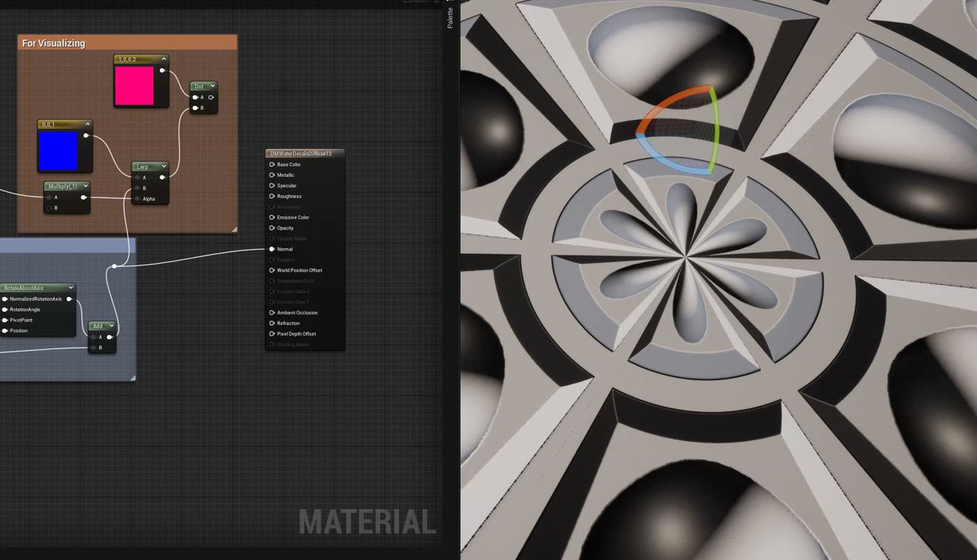Click the Roughness input pin
The image size is (977, 560).
(x=272, y=196)
